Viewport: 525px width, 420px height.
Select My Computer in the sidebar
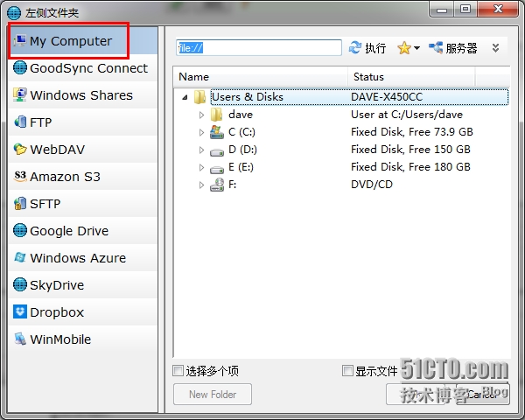pyautogui.click(x=83, y=41)
